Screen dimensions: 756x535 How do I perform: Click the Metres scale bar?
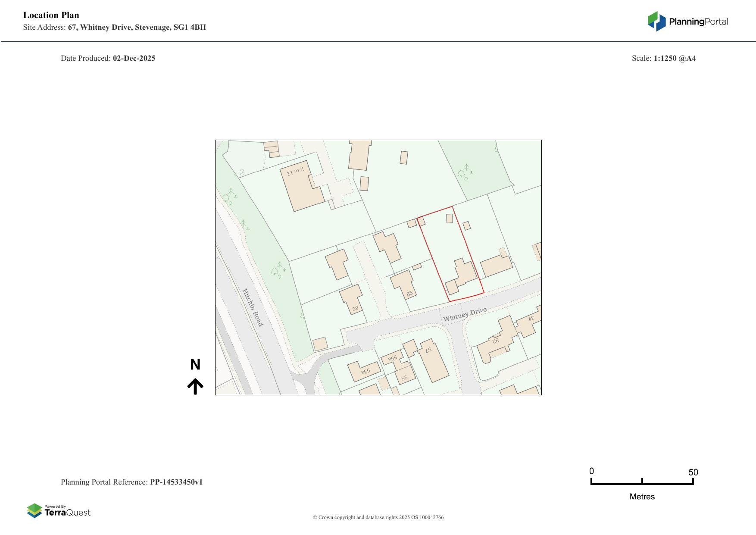pyautogui.click(x=642, y=483)
